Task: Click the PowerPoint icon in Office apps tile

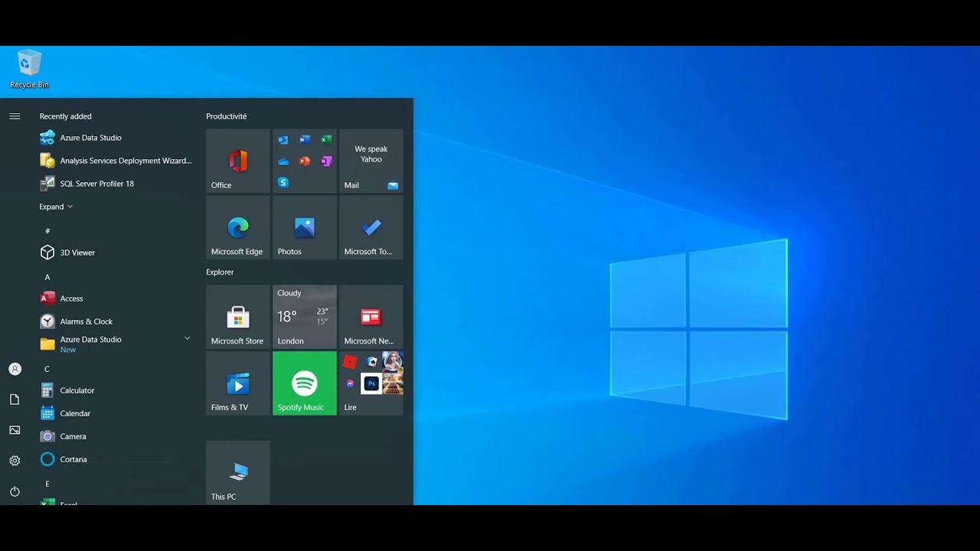Action: 305,161
